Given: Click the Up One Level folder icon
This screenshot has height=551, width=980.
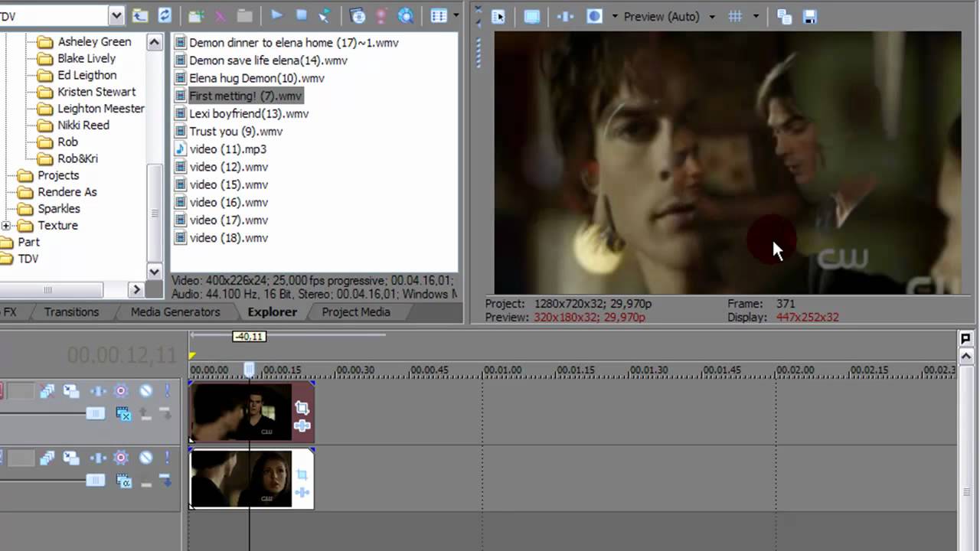Looking at the screenshot, I should (139, 15).
